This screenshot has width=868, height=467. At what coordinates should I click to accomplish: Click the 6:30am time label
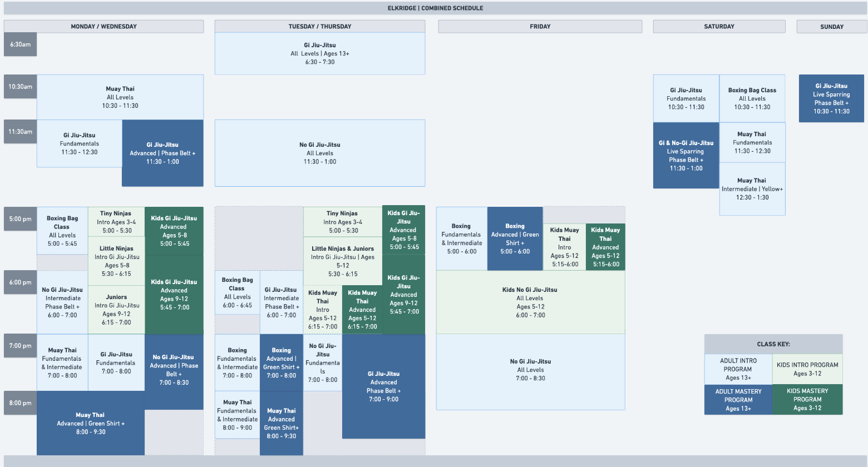tap(20, 44)
